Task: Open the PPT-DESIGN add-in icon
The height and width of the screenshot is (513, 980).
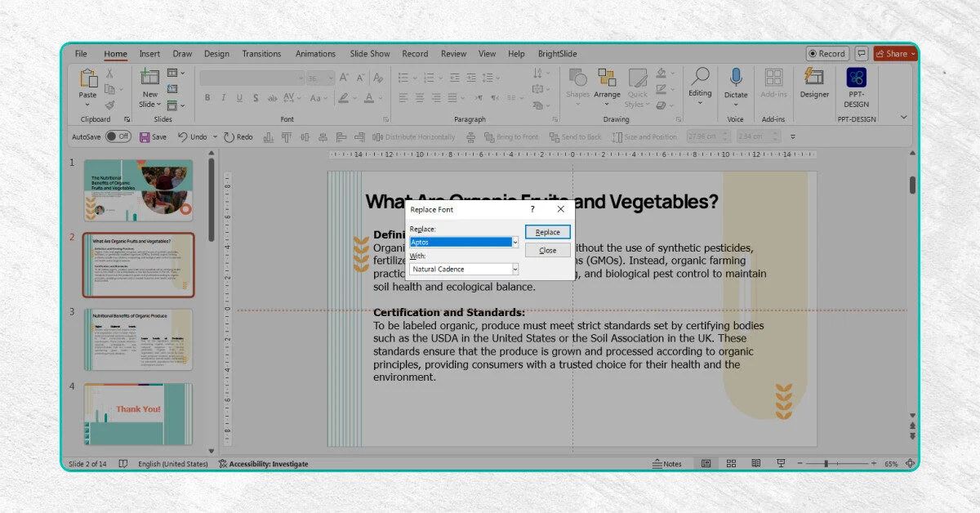Action: [857, 78]
